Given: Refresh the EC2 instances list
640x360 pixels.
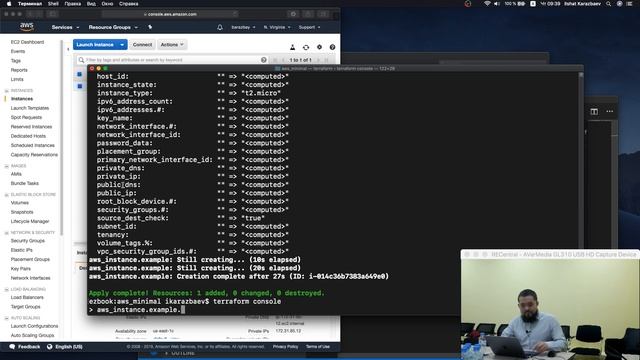Looking at the screenshot, I should click(306, 47).
